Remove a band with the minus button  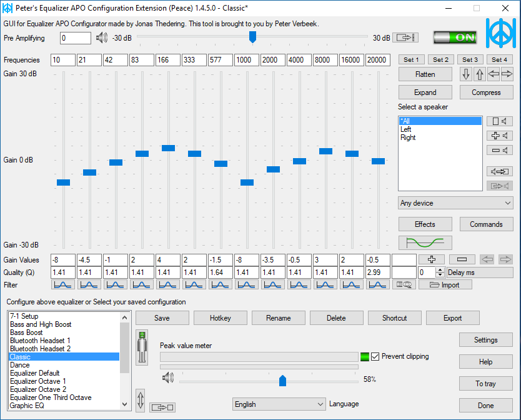(462, 259)
